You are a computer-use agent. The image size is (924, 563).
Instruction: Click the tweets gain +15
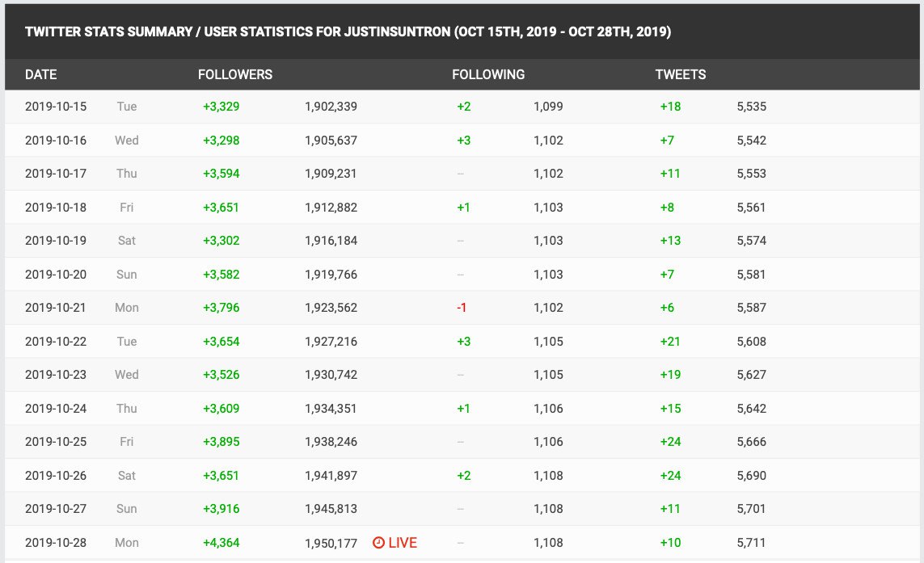pos(670,409)
